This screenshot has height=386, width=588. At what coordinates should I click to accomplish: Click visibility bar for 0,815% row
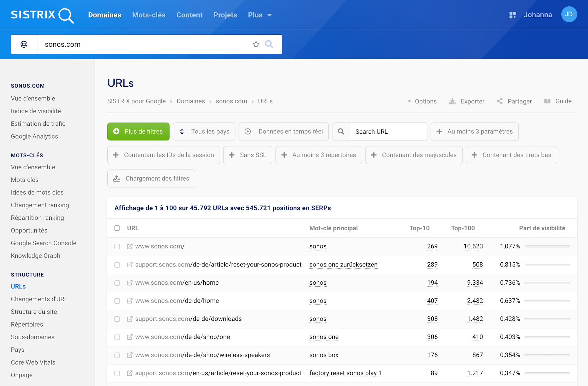tap(547, 265)
